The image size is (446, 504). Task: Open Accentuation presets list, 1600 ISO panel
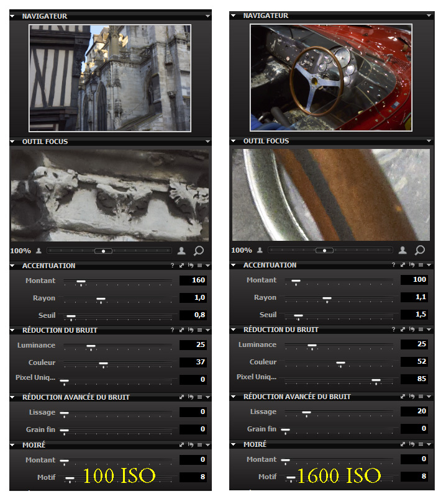421,265
